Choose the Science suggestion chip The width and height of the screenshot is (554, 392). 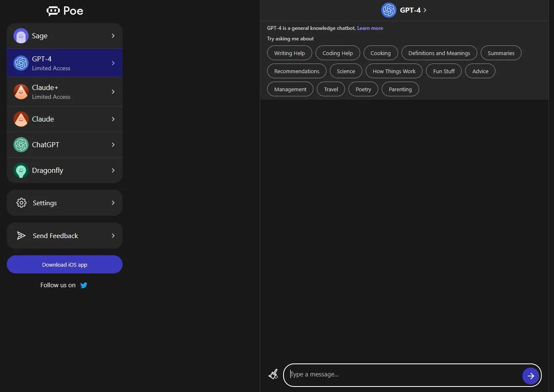346,71
